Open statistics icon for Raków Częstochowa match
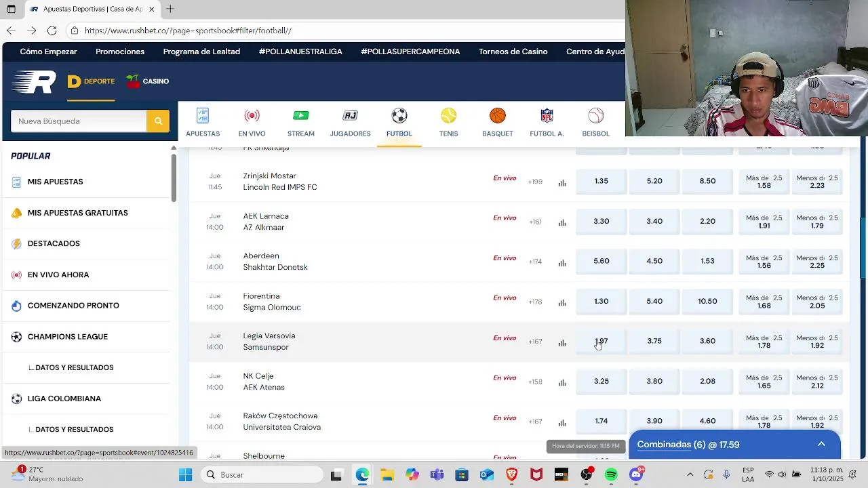 tap(562, 422)
